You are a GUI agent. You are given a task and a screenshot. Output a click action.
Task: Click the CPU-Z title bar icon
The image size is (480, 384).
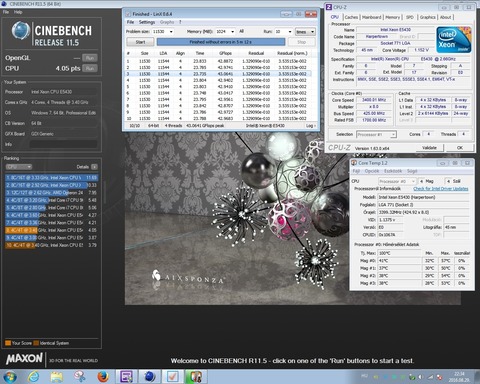[x=329, y=7]
